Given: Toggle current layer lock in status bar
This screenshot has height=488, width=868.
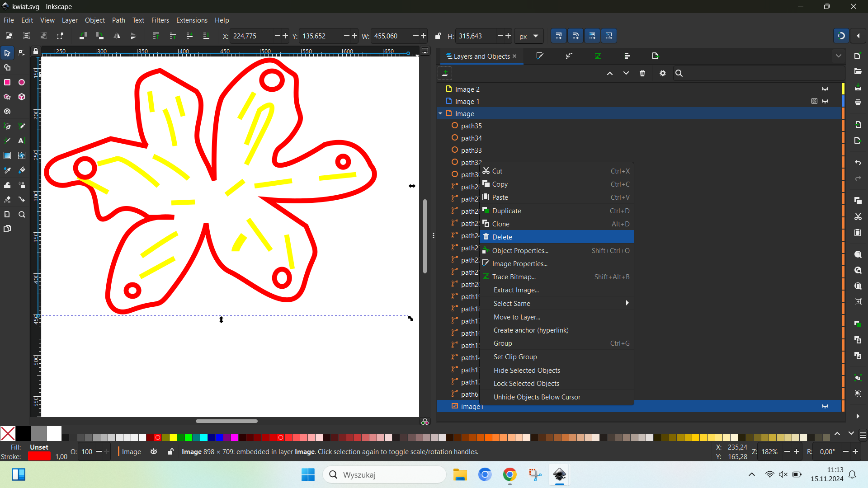Looking at the screenshot, I should pyautogui.click(x=170, y=451).
